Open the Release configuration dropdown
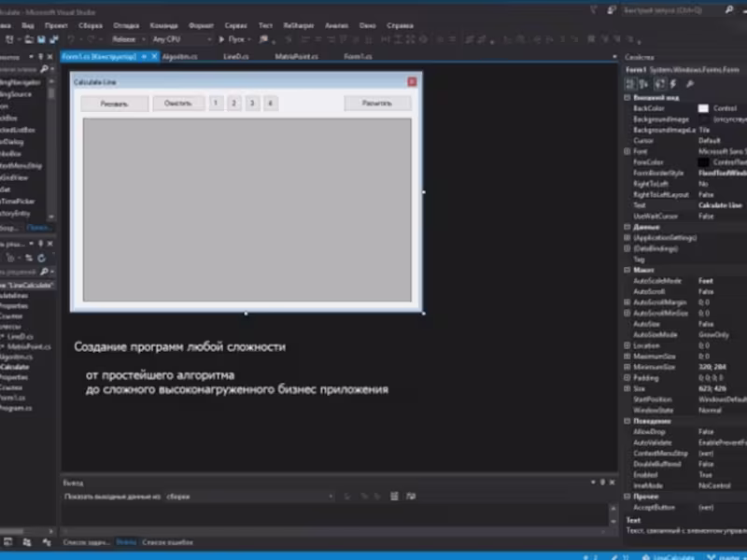The width and height of the screenshot is (747, 560). tap(129, 39)
